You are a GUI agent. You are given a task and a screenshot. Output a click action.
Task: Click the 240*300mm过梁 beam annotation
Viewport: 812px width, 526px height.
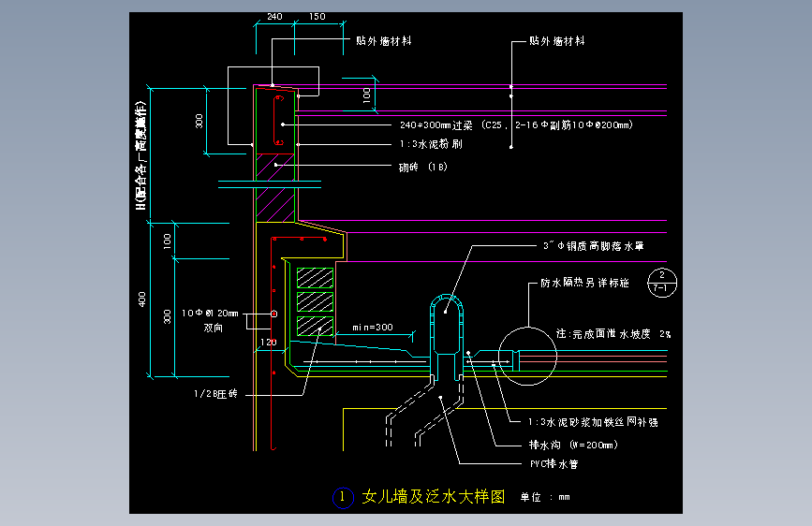click(516, 124)
